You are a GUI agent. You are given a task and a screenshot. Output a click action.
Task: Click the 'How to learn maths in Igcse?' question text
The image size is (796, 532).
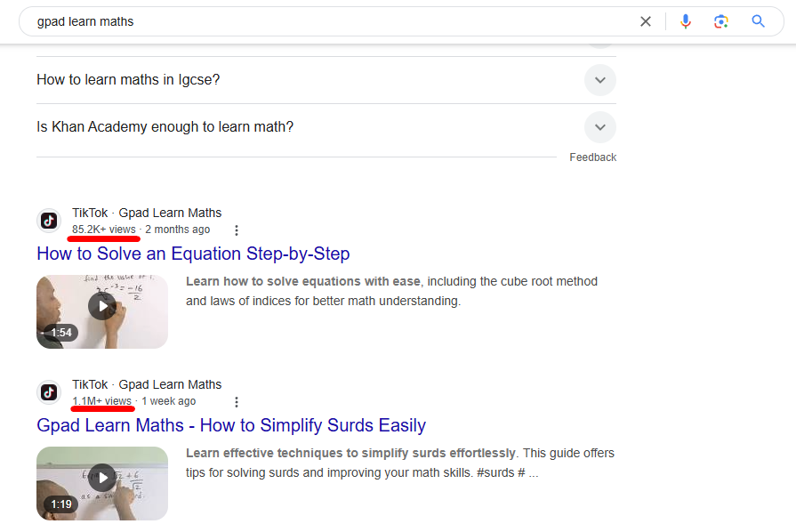pyautogui.click(x=128, y=80)
